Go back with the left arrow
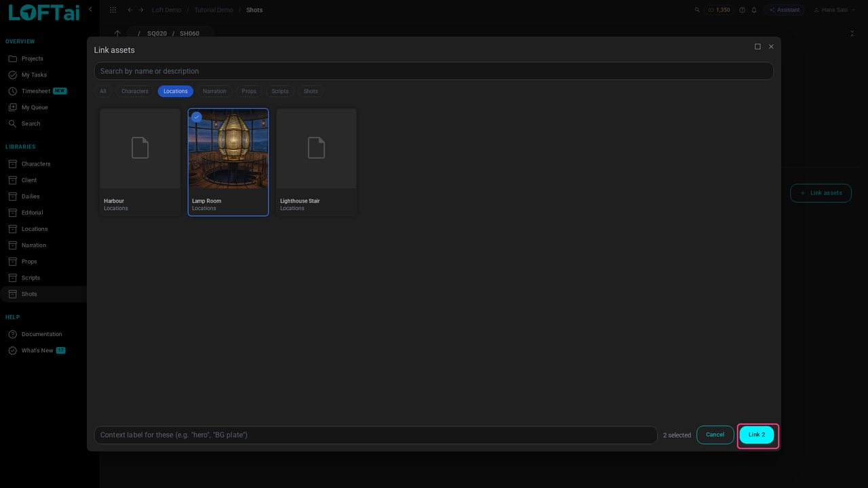The height and width of the screenshot is (488, 868). click(x=130, y=10)
